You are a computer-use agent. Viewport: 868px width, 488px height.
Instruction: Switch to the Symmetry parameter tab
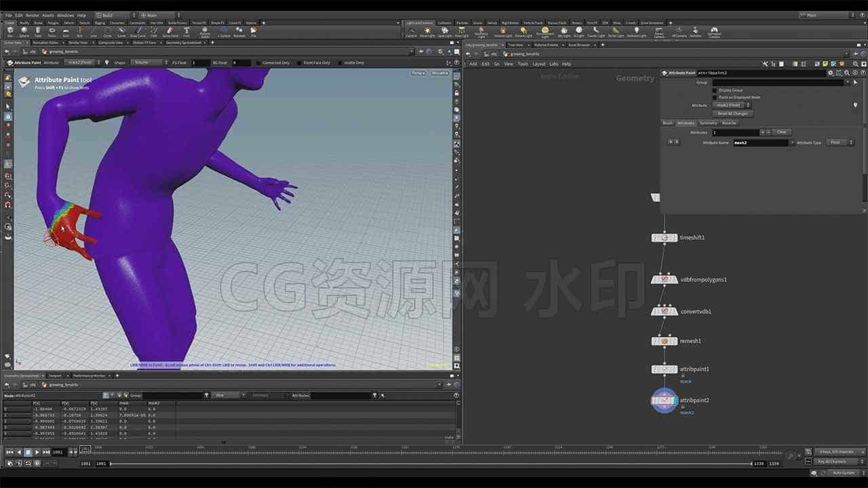point(708,123)
